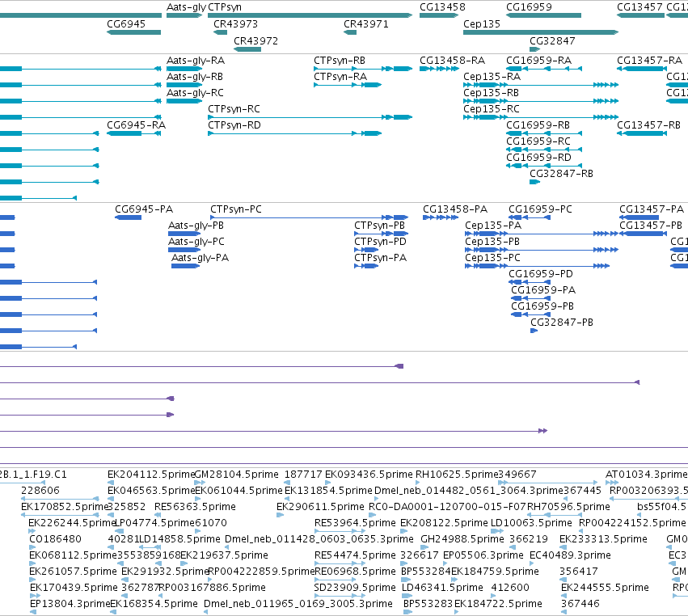Select the Cep135-RC transcript label
Viewport: 688px width, 616px height.
[x=492, y=109]
